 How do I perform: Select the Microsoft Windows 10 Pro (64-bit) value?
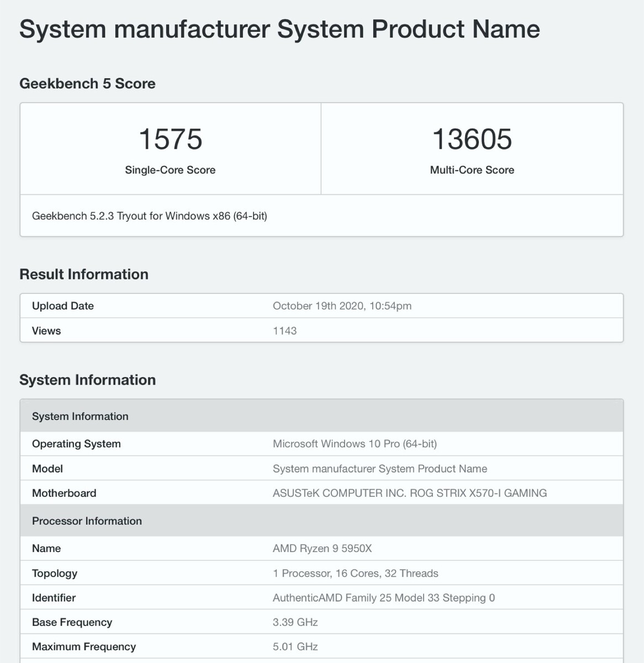click(x=355, y=444)
